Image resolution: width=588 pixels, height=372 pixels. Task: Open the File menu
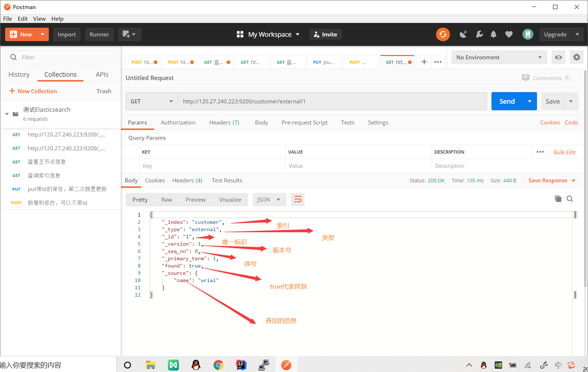tap(8, 19)
